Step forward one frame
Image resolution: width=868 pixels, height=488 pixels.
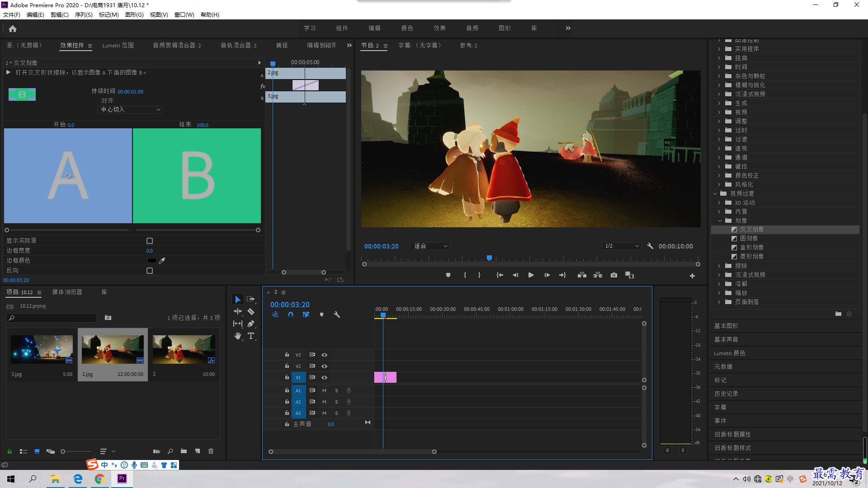tap(547, 275)
